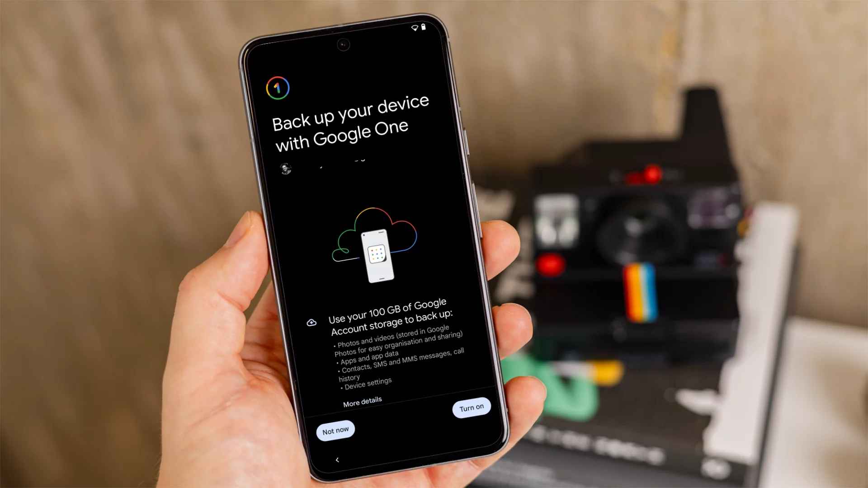
Task: Enable Google One backup with Turn on
Action: click(x=471, y=407)
